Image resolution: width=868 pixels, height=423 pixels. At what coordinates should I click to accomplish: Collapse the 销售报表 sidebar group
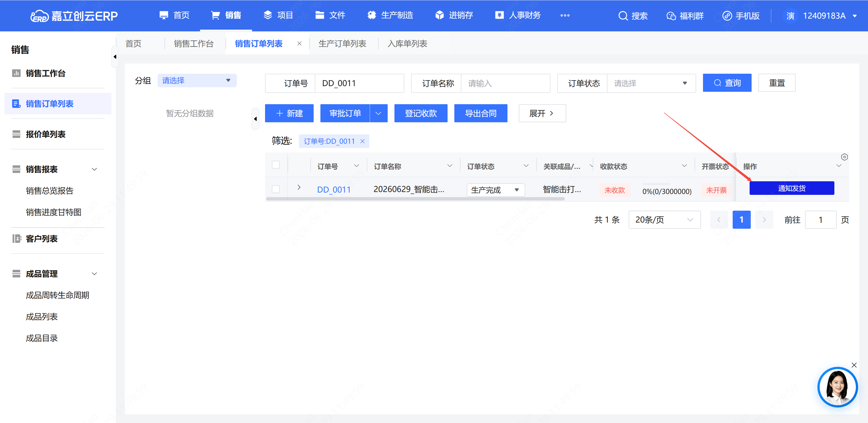pos(95,169)
